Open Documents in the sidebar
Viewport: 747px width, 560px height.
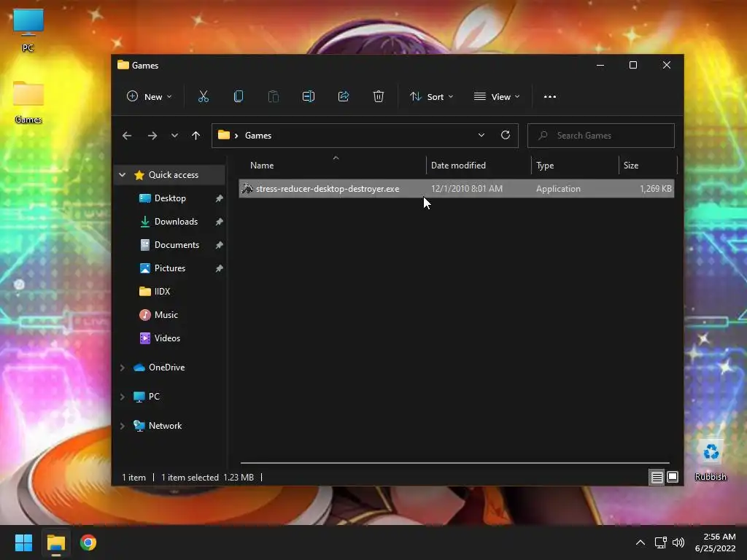click(177, 245)
